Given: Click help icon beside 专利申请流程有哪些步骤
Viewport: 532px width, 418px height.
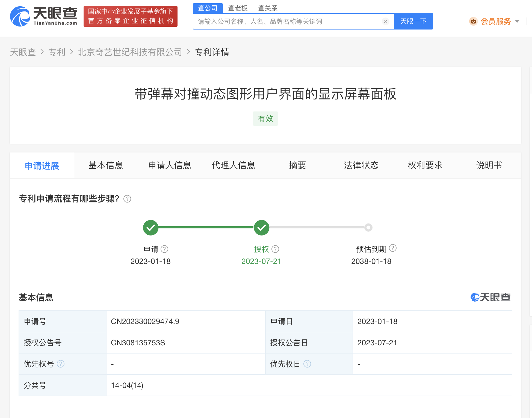Looking at the screenshot, I should [x=127, y=199].
